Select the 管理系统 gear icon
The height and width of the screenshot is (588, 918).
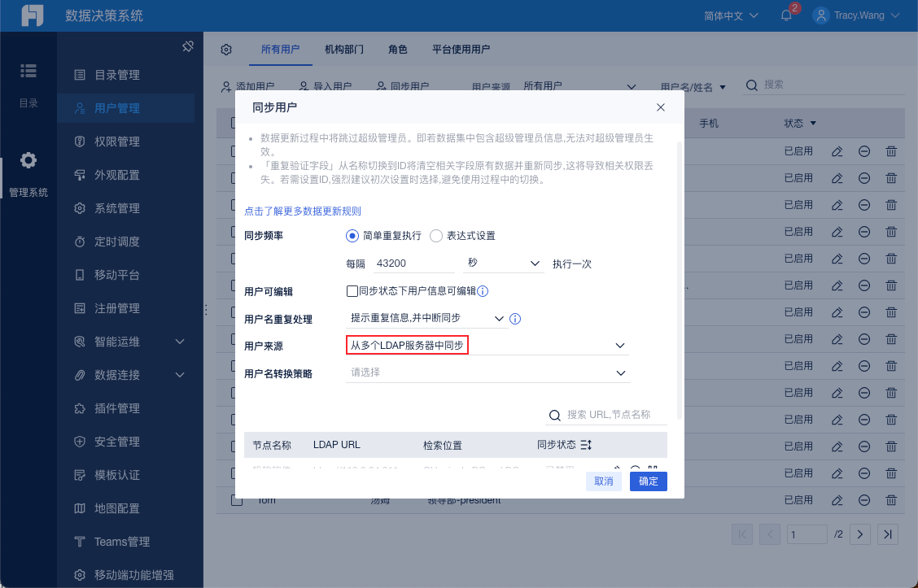click(28, 160)
